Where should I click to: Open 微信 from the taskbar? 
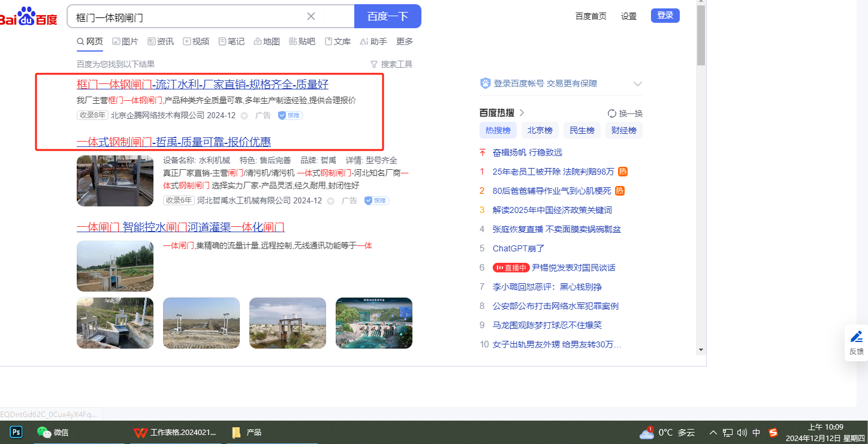coord(53,432)
